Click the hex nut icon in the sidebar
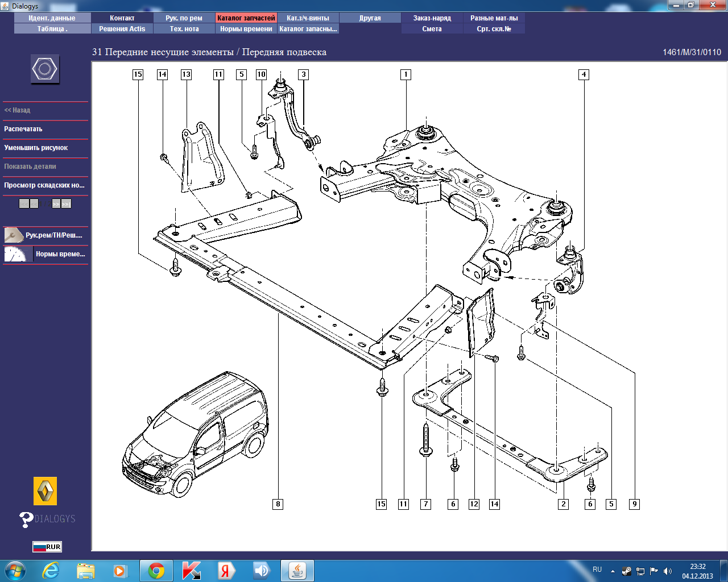This screenshot has height=582, width=728. point(45,69)
